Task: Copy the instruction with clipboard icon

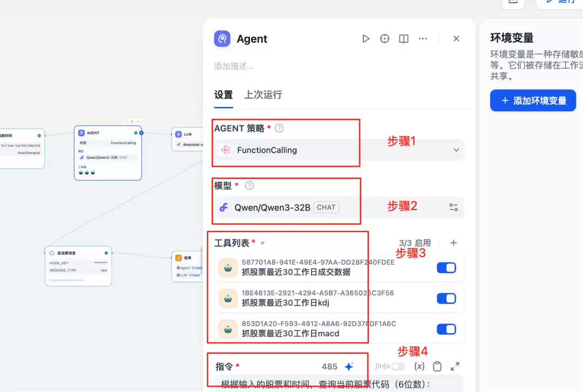Action: pos(437,366)
